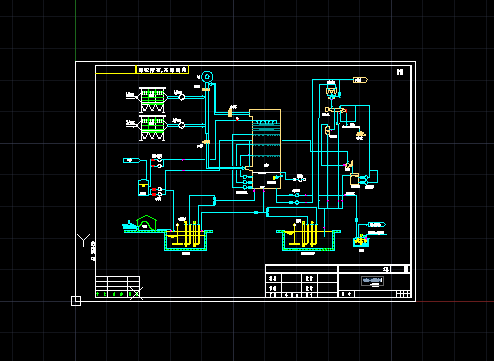Select the yellow-bordered note box at top left
Screen dimensions: 494x361
point(162,70)
